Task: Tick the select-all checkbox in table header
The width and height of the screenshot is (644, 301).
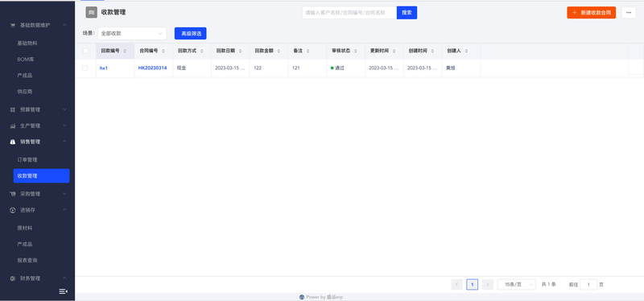Action: 85,51
